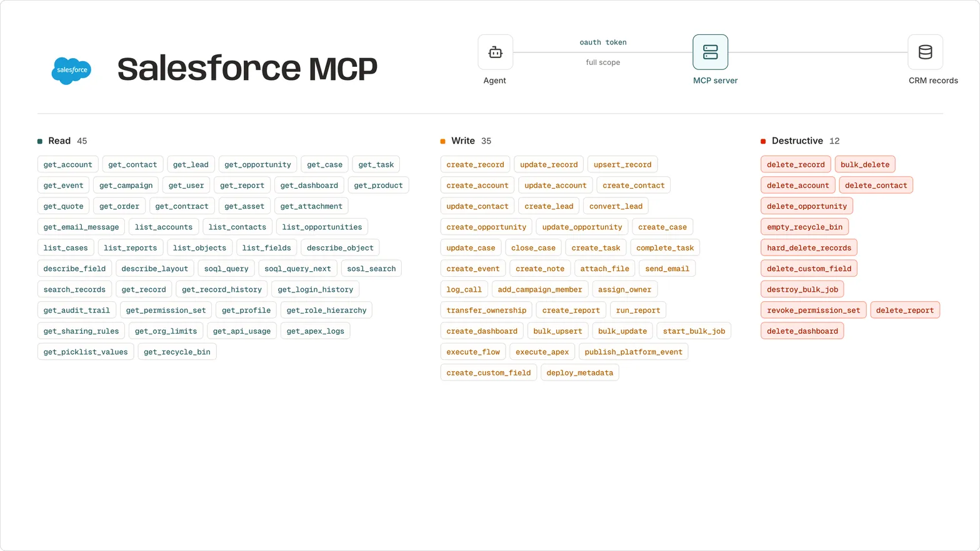
Task: Click the get_login_history chip
Action: click(316, 289)
